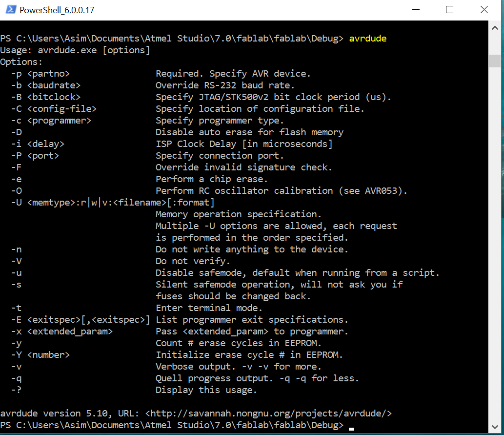Click 'Display this usage.' text

(x=206, y=390)
